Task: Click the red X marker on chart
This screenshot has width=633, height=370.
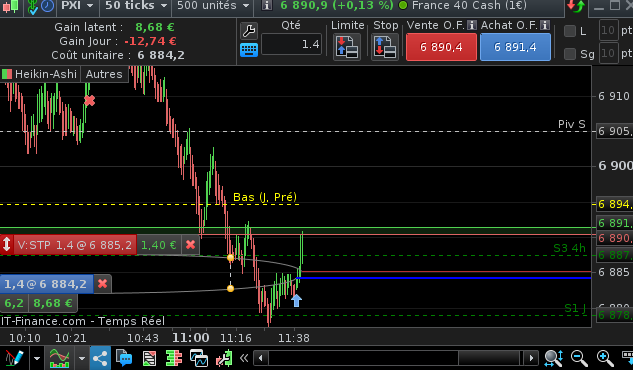Action: click(90, 100)
